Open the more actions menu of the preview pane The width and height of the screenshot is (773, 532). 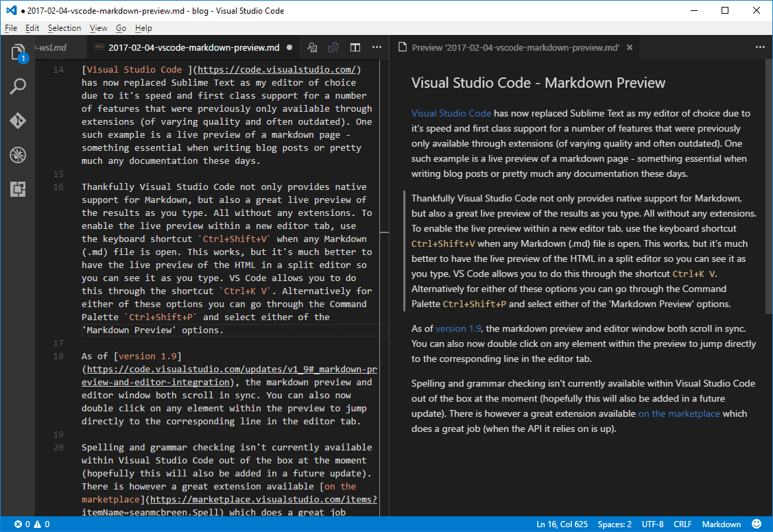[x=760, y=47]
